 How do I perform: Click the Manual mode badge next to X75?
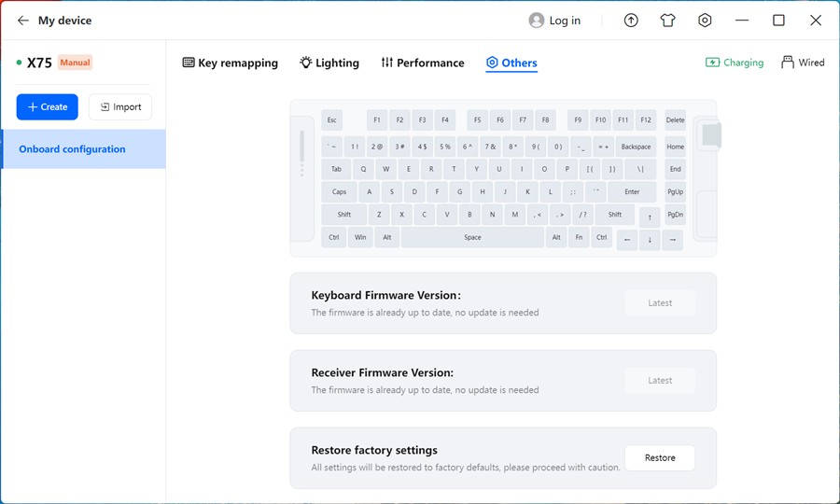(75, 63)
